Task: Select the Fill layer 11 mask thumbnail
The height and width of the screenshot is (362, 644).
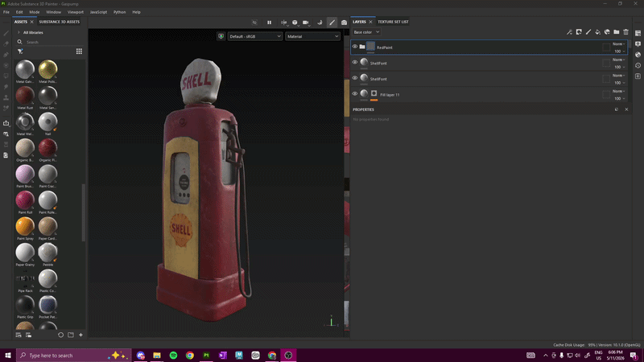Action: (374, 93)
